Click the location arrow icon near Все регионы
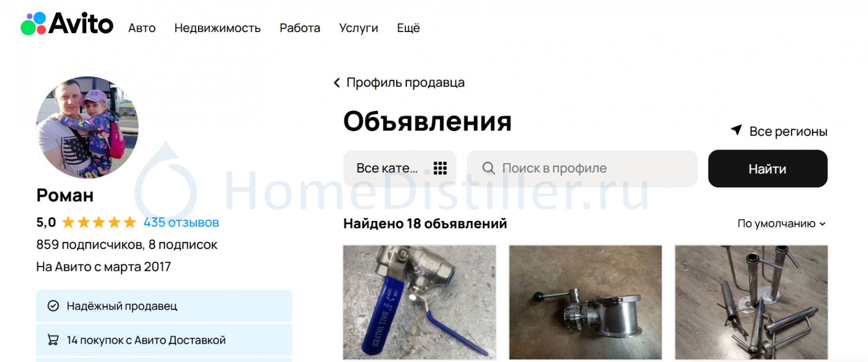868x362 pixels. (x=736, y=130)
